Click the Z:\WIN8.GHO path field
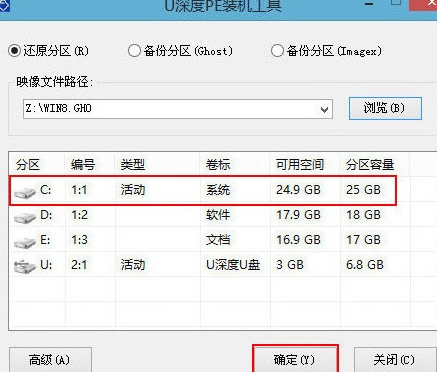 click(x=178, y=109)
